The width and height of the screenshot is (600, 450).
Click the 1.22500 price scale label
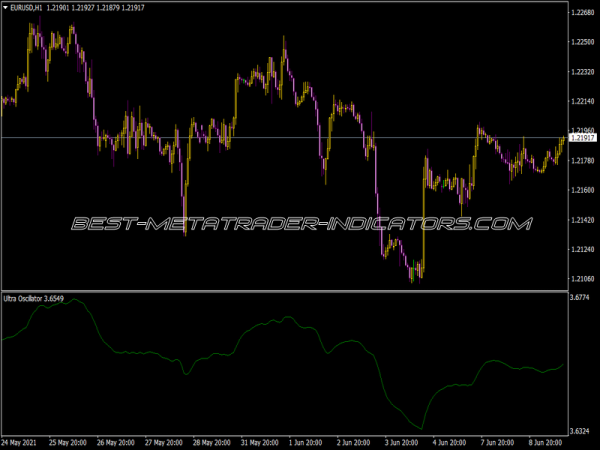pos(582,43)
